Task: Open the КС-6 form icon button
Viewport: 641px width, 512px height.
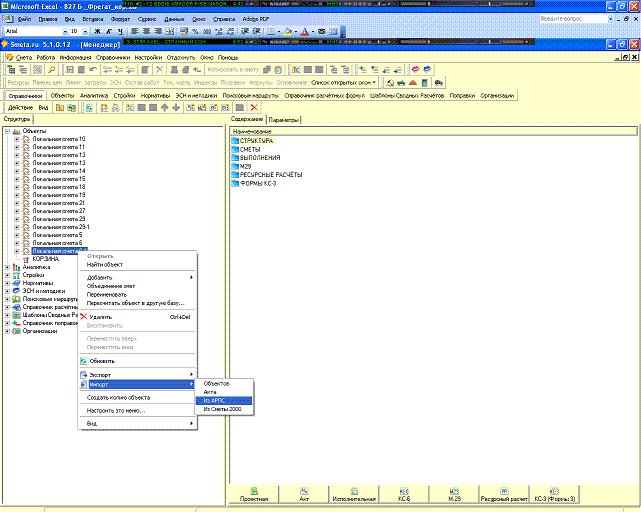Action: coord(405,493)
